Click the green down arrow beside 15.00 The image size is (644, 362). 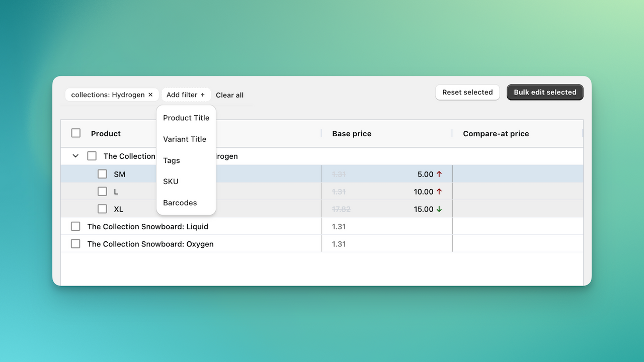[x=439, y=209]
